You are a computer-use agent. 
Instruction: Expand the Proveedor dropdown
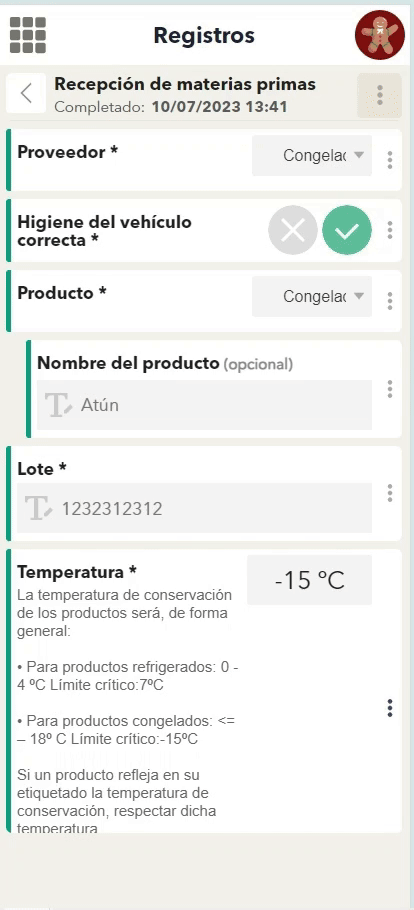click(x=312, y=156)
